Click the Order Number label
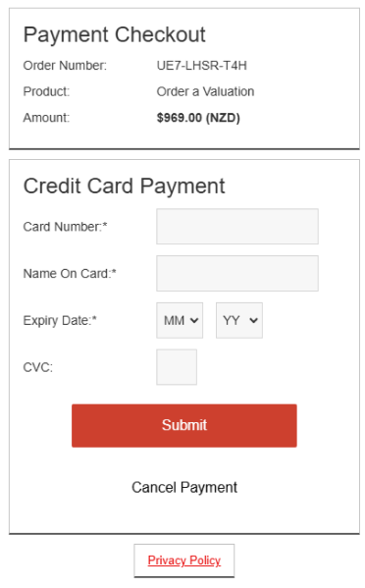The image size is (365, 588). point(65,66)
